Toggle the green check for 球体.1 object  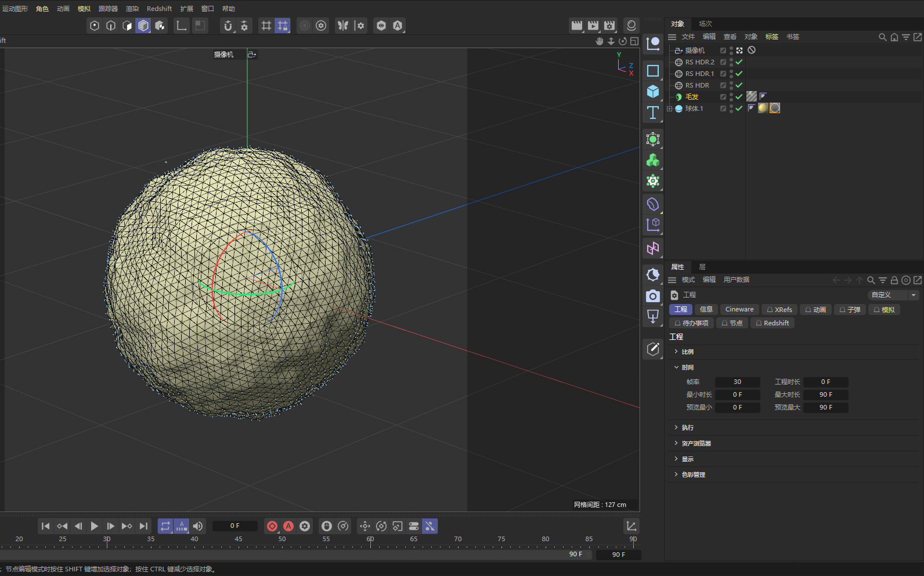(739, 108)
